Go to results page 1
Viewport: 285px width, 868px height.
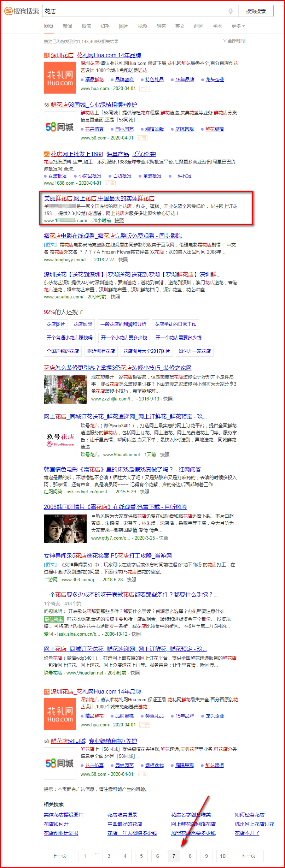85,856
